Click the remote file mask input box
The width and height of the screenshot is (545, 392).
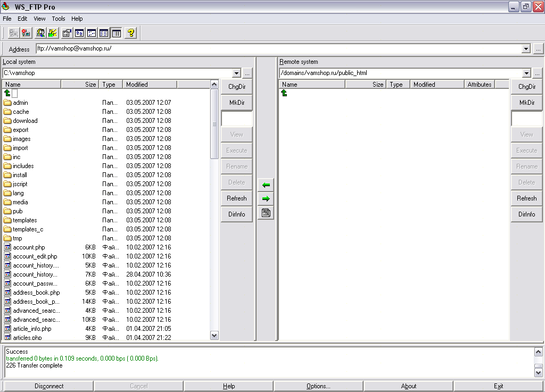(526, 119)
